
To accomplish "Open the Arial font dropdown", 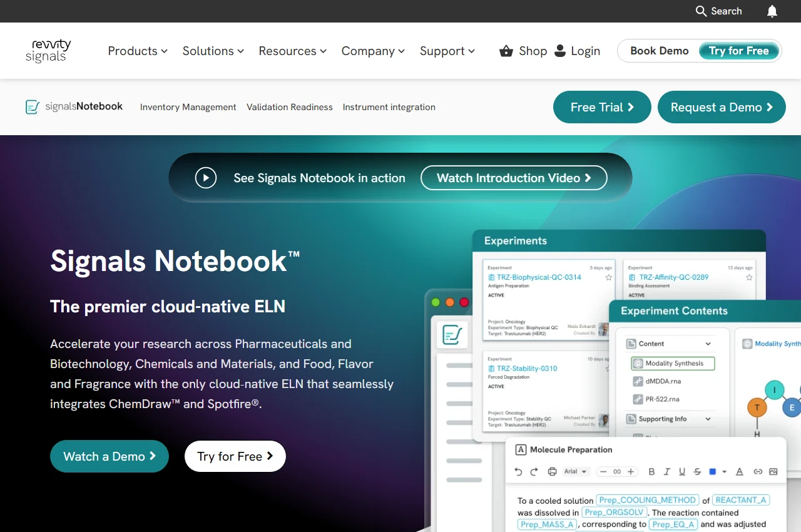I will [576, 472].
